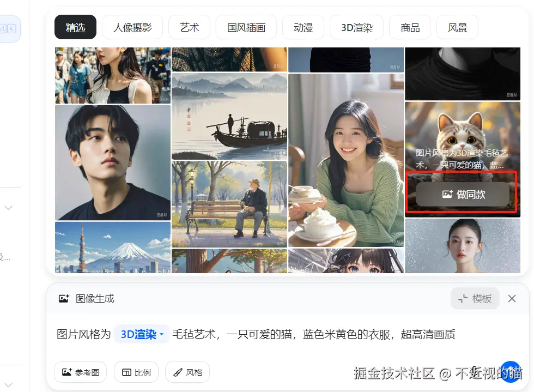The height and width of the screenshot is (392, 534).
Task: Open the 比例 aspect ratio option
Action: point(136,372)
